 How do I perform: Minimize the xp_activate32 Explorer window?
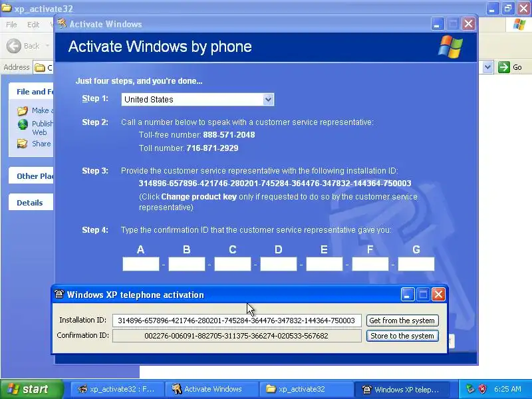tap(492, 8)
